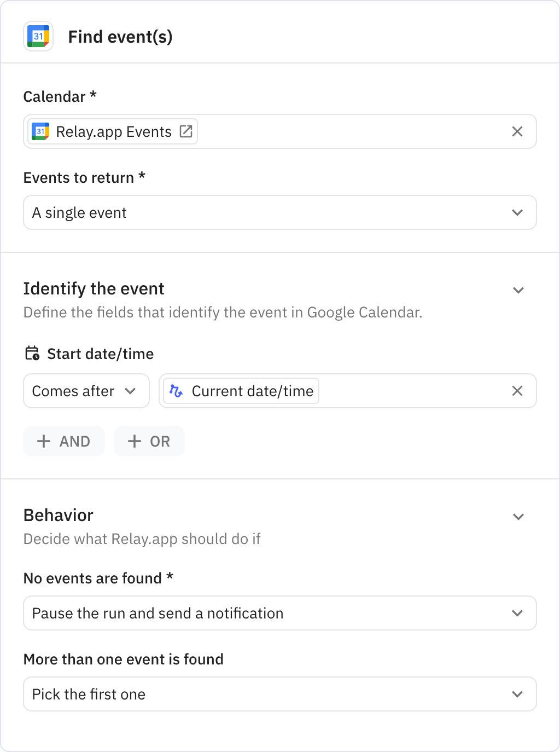Add an AND condition
This screenshot has width=560, height=752.
coord(64,441)
